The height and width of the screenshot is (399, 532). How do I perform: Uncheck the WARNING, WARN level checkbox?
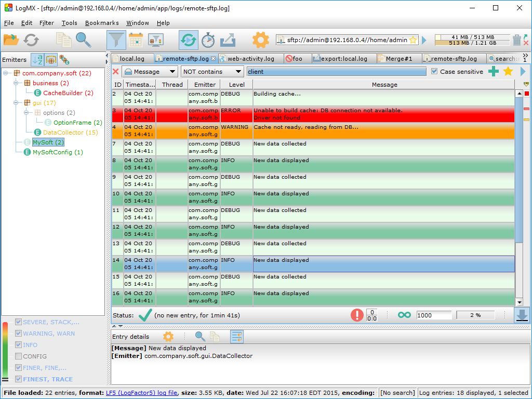[19, 334]
